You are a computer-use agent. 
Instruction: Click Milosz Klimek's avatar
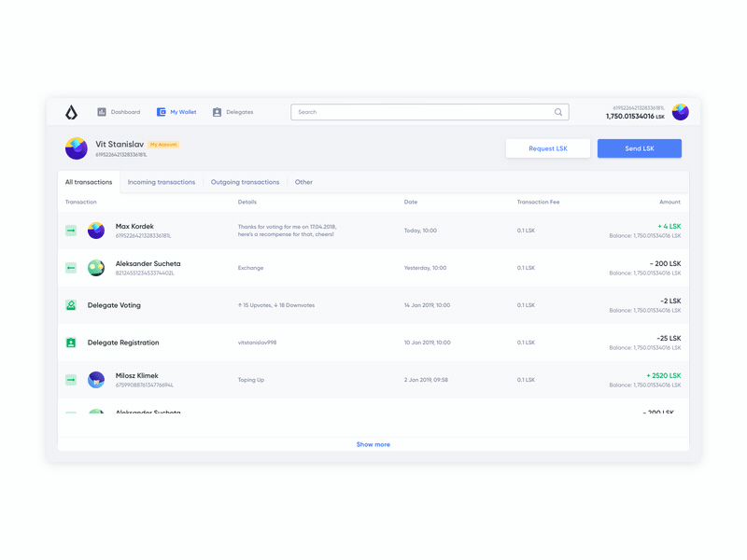tap(96, 380)
